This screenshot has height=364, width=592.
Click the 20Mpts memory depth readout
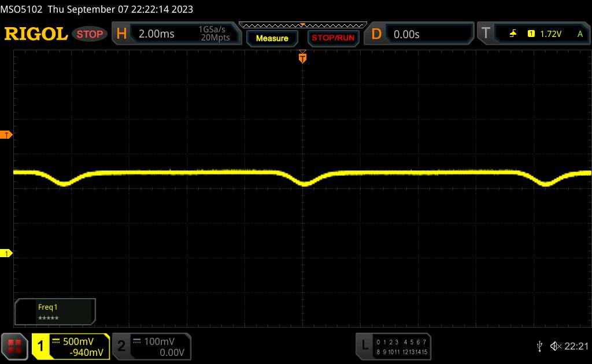pyautogui.click(x=215, y=38)
